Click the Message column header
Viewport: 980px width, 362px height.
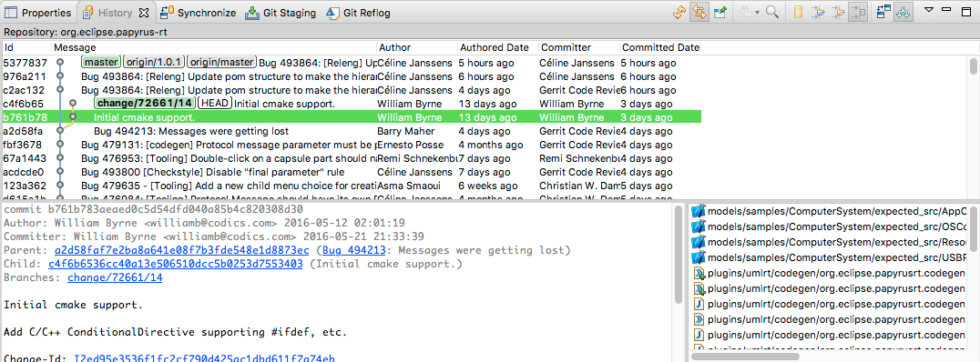(x=214, y=47)
